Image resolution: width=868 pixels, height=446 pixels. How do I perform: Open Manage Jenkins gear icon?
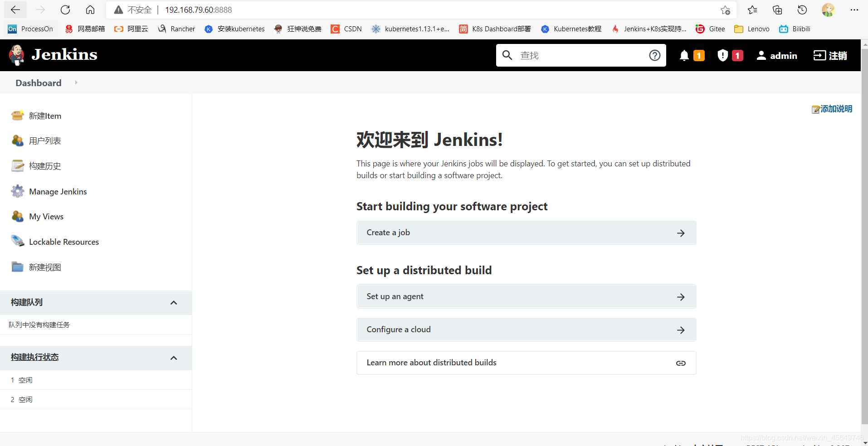pos(18,191)
